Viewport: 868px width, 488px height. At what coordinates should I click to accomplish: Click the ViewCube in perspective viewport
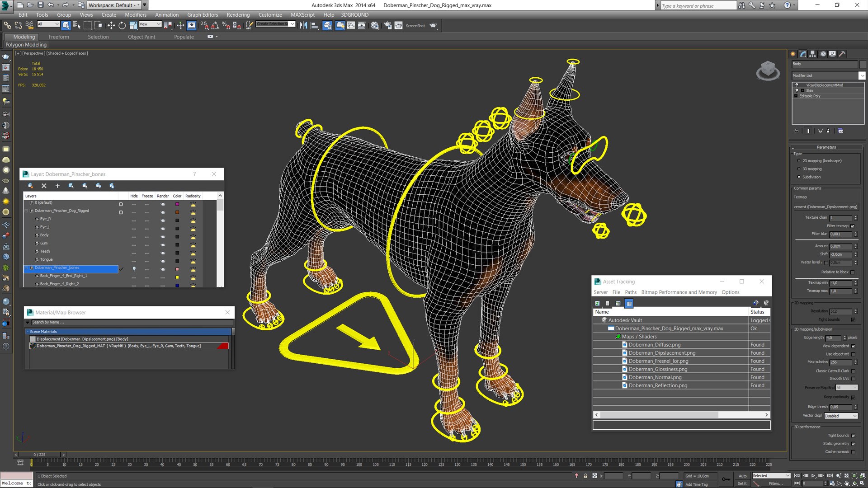(768, 70)
